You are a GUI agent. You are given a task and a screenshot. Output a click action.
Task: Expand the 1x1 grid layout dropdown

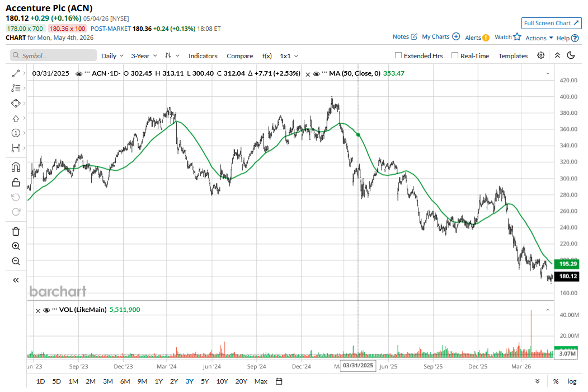289,56
